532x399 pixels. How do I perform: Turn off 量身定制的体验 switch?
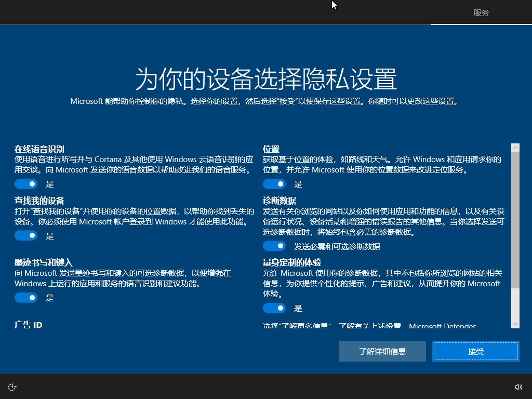click(x=274, y=308)
